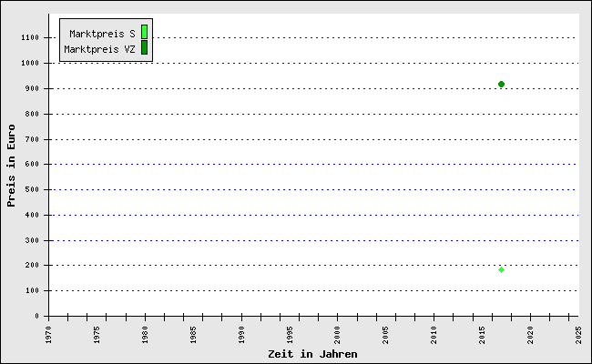Click the y-axis value 1000
The width and height of the screenshot is (592, 364).
pos(30,63)
